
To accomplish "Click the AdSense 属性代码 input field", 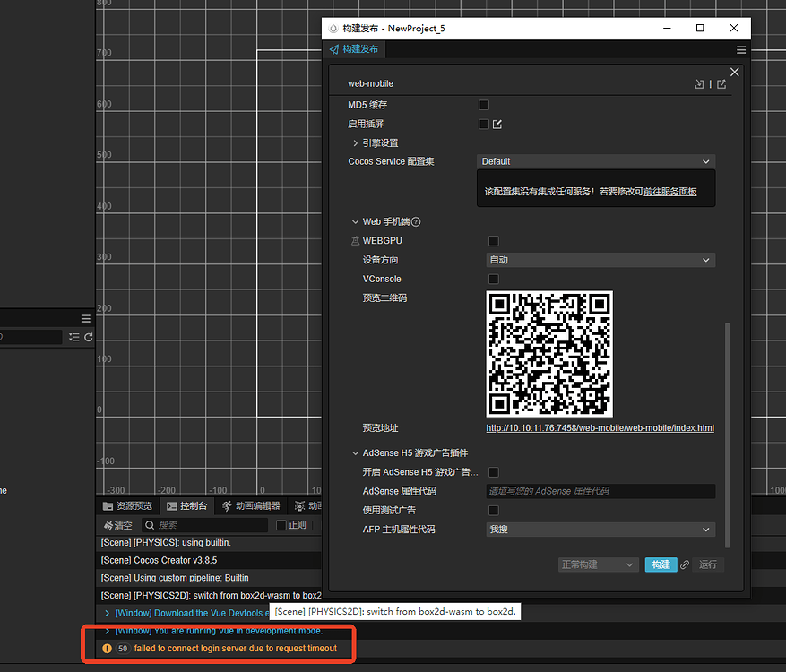I will [599, 491].
